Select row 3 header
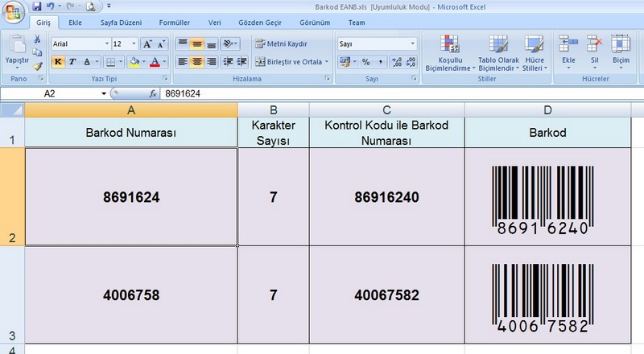Viewport: 644px width, 354px height. (x=12, y=294)
